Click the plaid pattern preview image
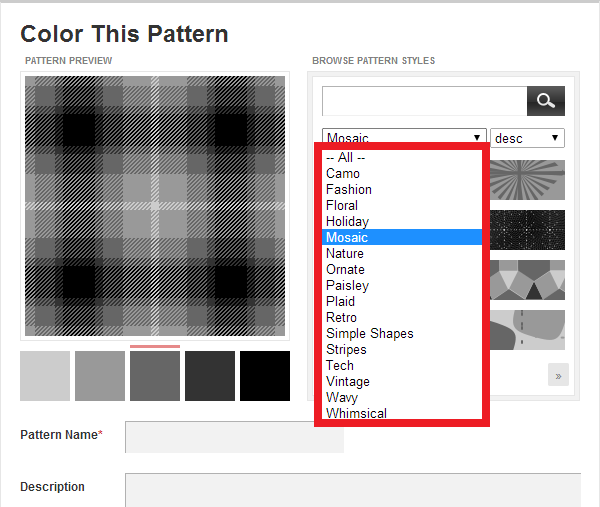The width and height of the screenshot is (600, 507). tap(155, 207)
